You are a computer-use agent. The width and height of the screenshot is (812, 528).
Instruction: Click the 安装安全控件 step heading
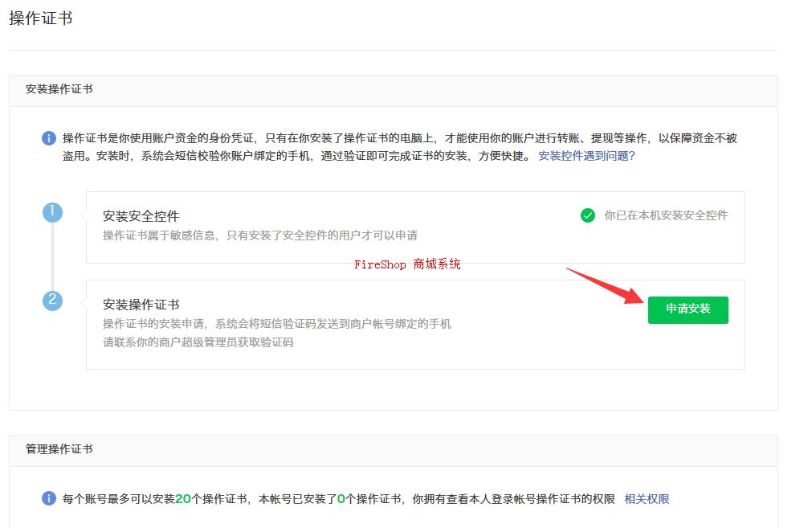[141, 216]
